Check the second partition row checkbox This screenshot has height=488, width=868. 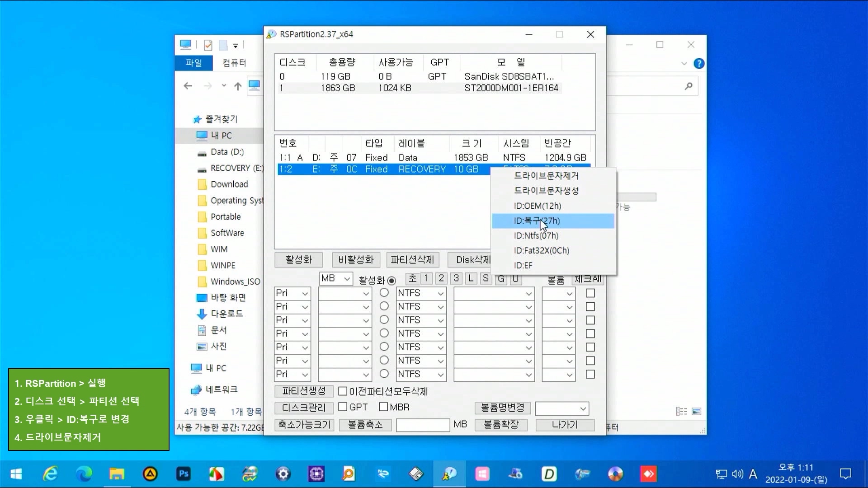pyautogui.click(x=590, y=307)
